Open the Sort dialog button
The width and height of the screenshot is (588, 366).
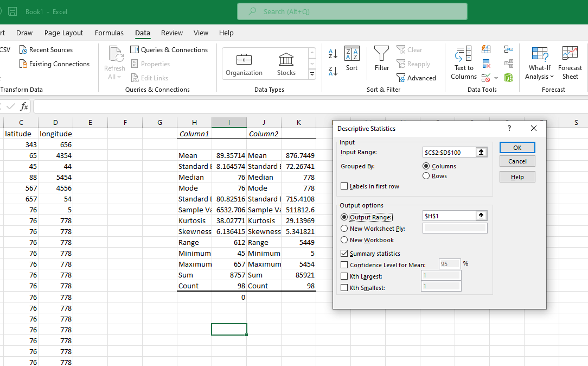point(351,59)
